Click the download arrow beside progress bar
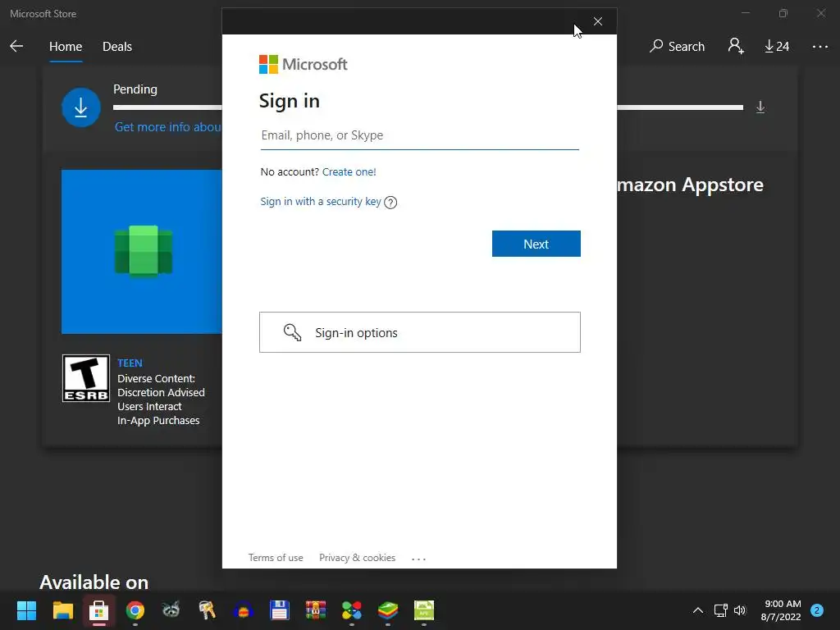840x630 pixels. 760,107
